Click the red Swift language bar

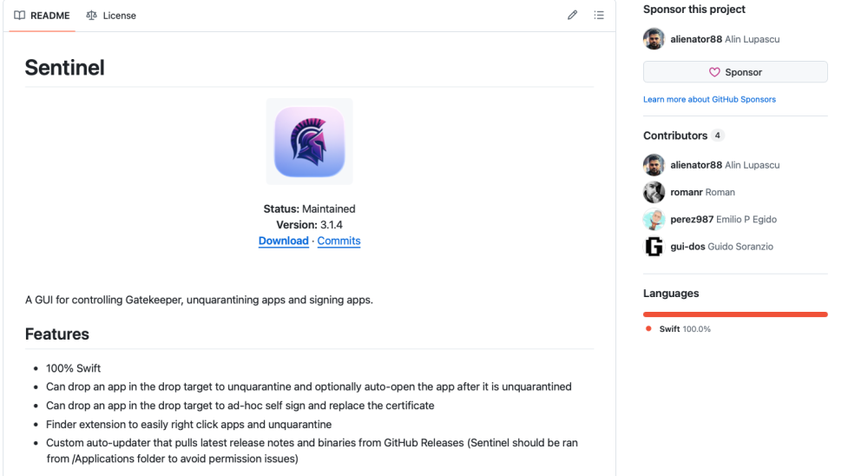(735, 314)
